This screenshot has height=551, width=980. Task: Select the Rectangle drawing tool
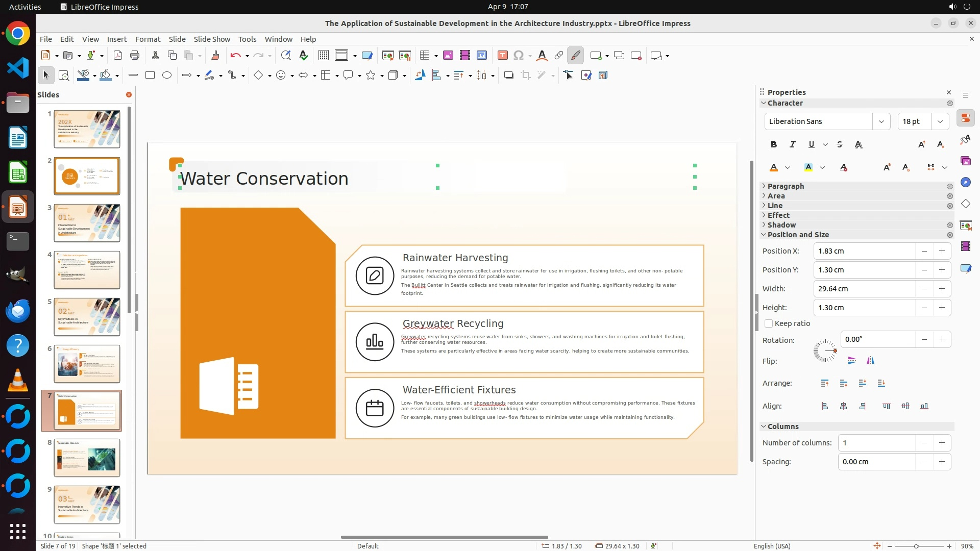point(150,76)
